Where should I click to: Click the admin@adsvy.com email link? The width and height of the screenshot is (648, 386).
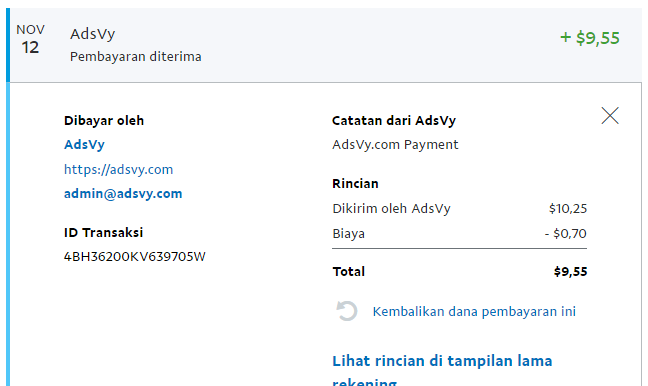point(123,193)
